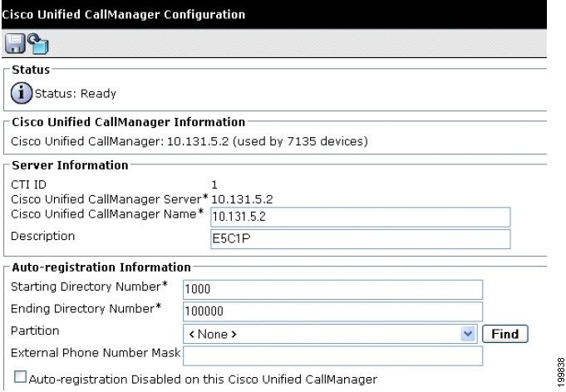
Task: Click the Server Information section heading
Action: (x=70, y=165)
